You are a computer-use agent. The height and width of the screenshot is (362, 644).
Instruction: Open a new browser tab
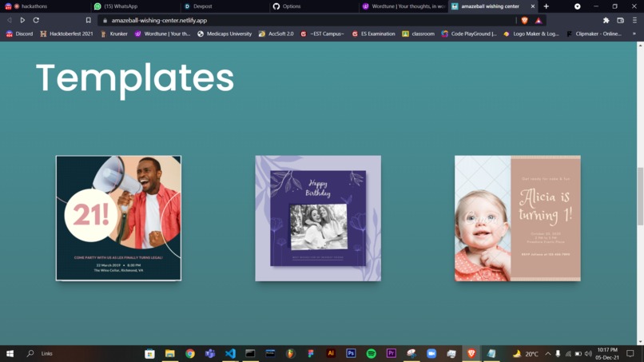[547, 6]
